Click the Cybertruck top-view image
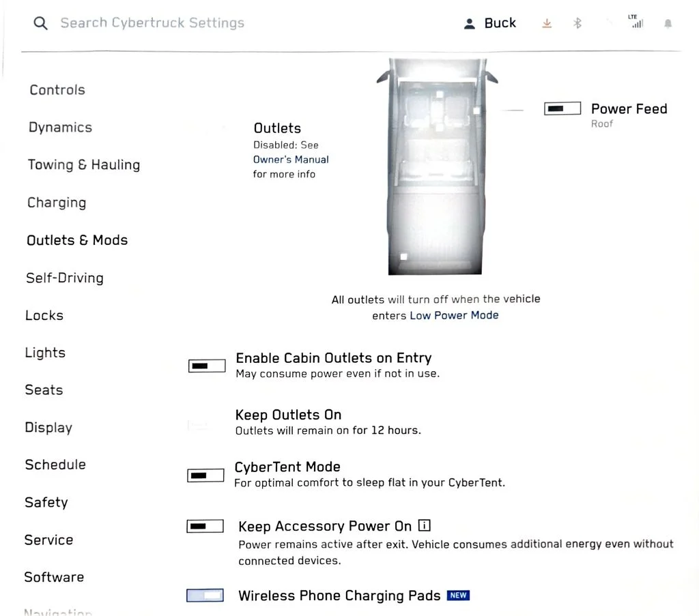The image size is (699, 616). click(436, 166)
